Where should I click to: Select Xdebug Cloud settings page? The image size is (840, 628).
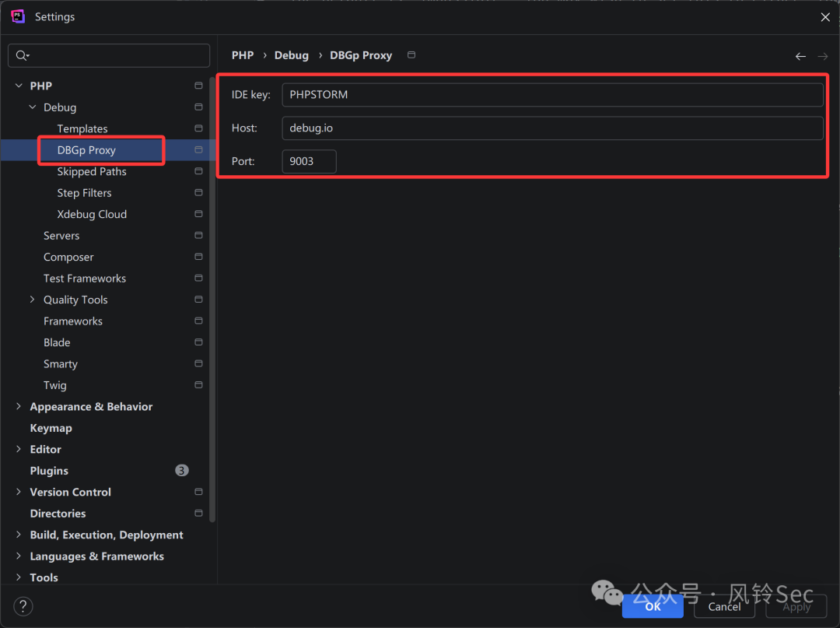(x=92, y=214)
